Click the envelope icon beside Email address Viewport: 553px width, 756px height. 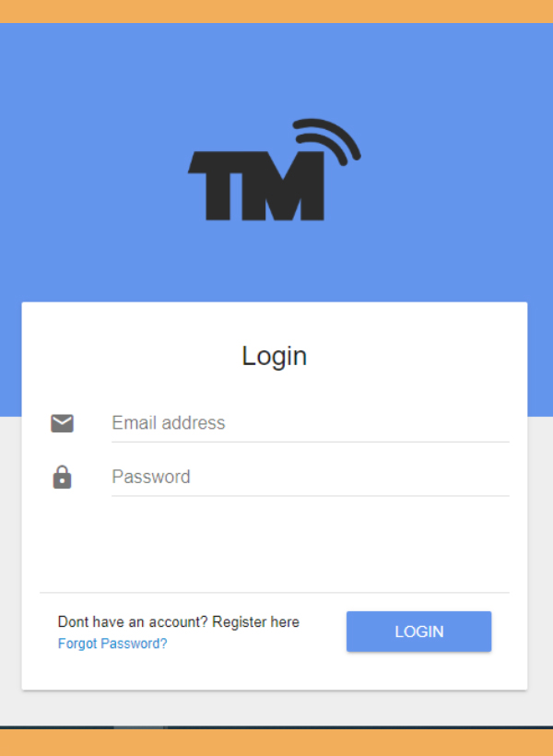pos(62,423)
